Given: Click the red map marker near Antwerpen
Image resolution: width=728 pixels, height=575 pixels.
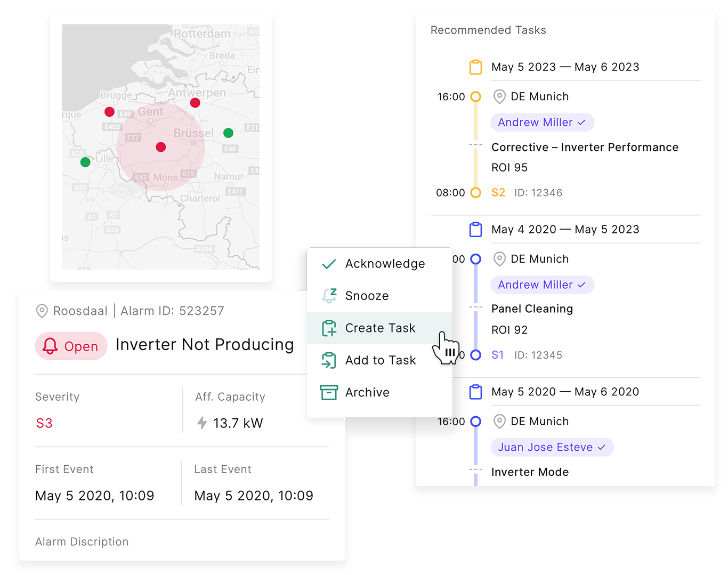Looking at the screenshot, I should 195,103.
